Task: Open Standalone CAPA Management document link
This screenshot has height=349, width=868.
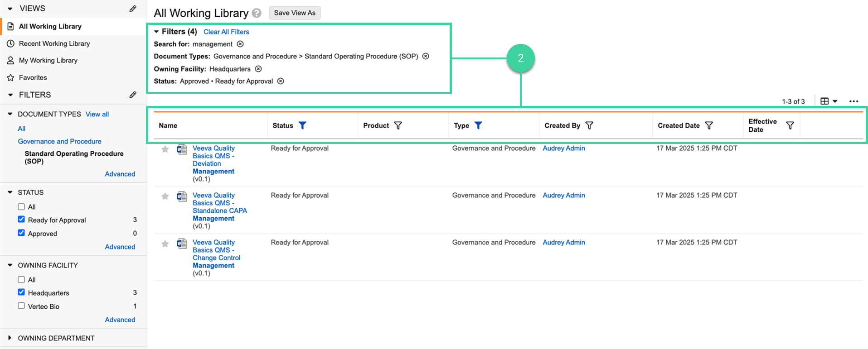Action: 219,207
